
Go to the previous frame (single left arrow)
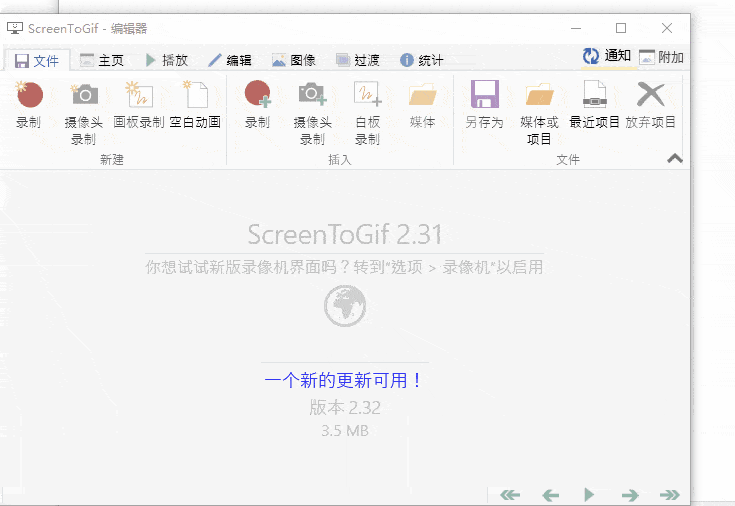pos(550,495)
